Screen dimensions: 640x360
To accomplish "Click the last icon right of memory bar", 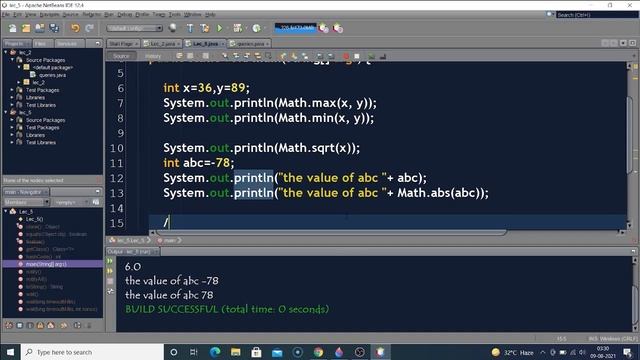I will coord(338,28).
